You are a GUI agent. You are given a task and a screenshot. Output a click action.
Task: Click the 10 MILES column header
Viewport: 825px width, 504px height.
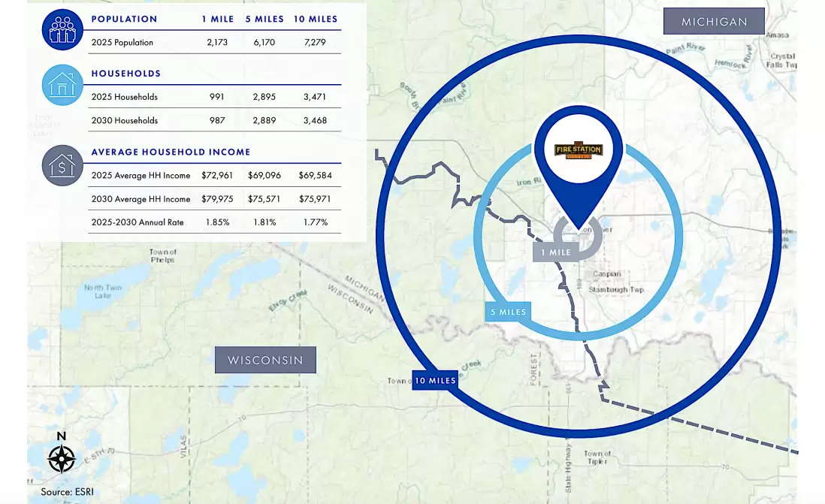tap(315, 19)
